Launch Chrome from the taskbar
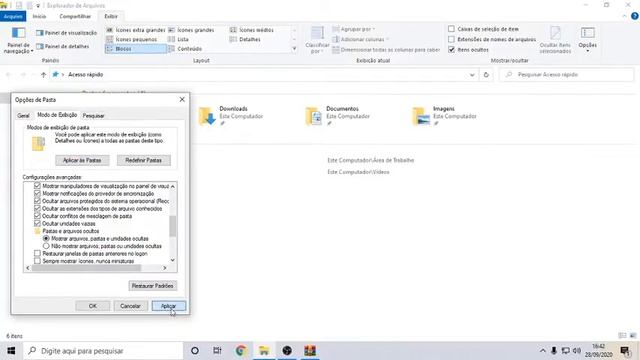 (240, 351)
